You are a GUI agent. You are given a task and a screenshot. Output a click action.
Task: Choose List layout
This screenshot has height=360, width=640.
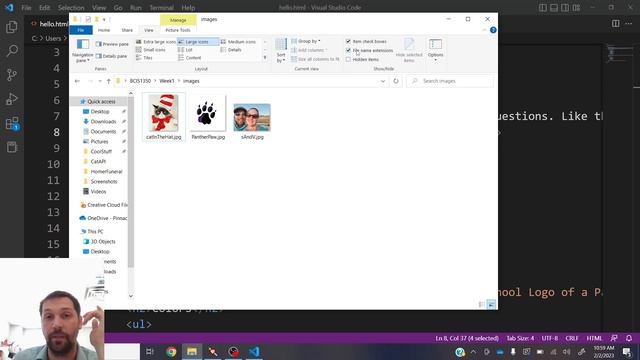185,50
